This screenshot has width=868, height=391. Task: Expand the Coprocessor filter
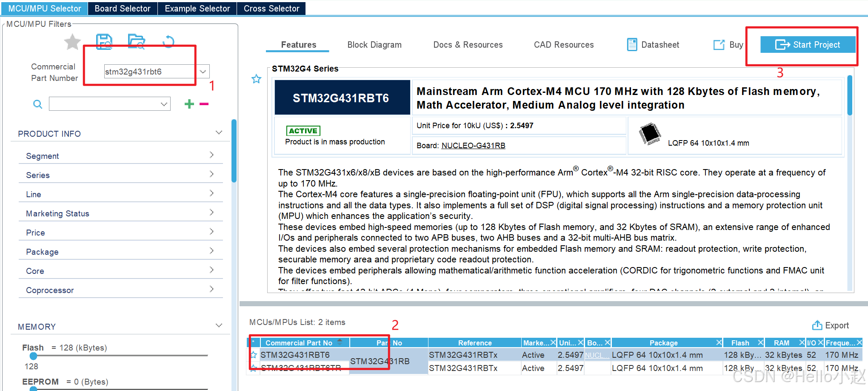point(211,289)
